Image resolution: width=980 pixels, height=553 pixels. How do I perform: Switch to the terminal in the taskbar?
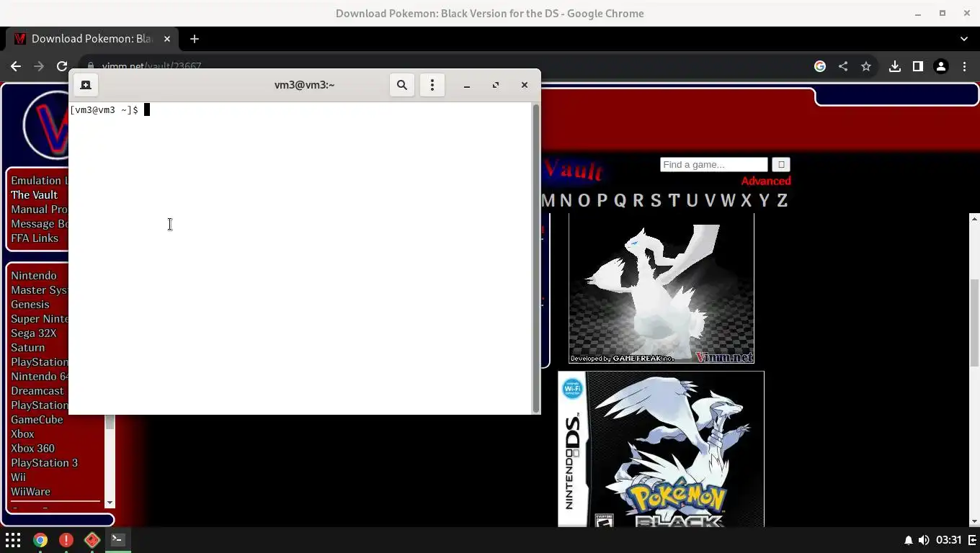[118, 539]
